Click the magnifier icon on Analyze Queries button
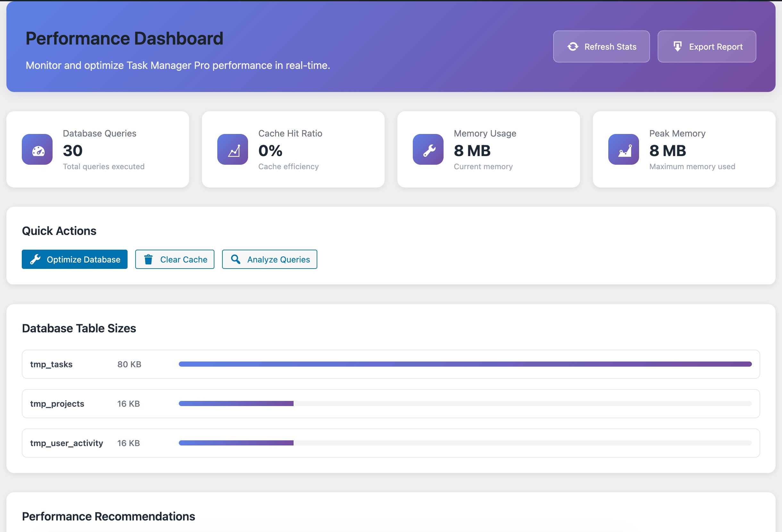782x532 pixels. click(x=235, y=259)
